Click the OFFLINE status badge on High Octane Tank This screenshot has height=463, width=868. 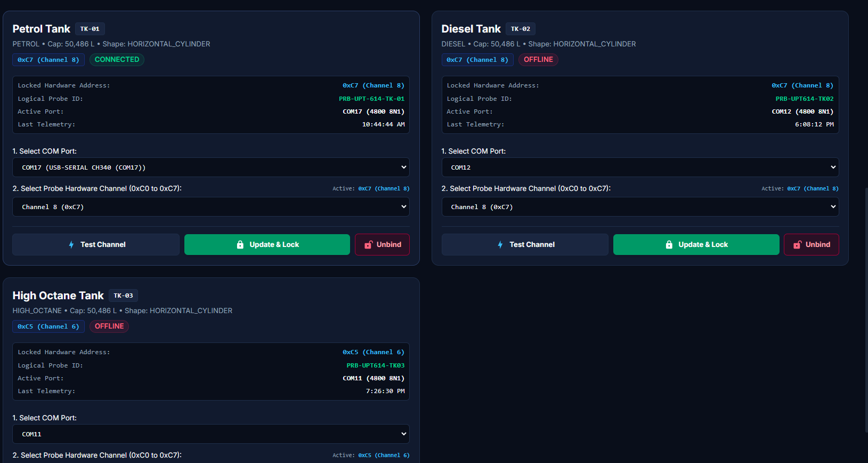click(x=109, y=326)
